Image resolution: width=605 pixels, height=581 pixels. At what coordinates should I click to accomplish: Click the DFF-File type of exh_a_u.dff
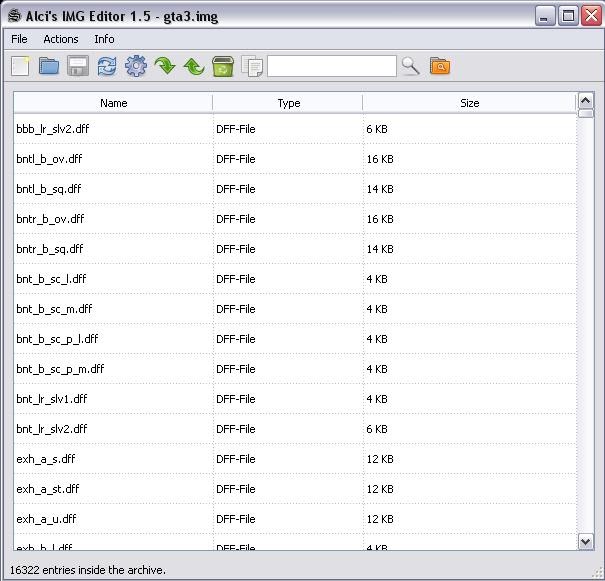(x=236, y=519)
